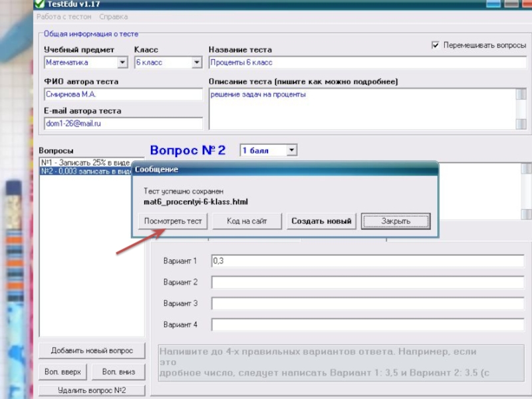Open the Справка menu
The height and width of the screenshot is (399, 532).
[x=113, y=17]
